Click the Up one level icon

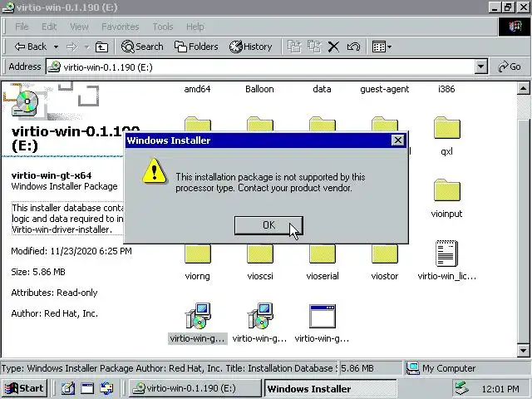click(x=101, y=47)
